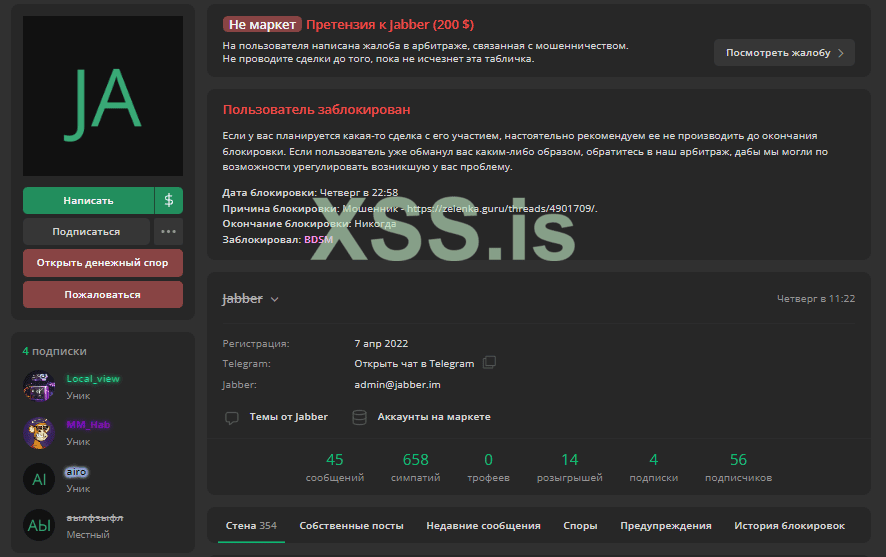The width and height of the screenshot is (886, 557).
Task: Click Открыть чат в Telegram link
Action: click(414, 364)
